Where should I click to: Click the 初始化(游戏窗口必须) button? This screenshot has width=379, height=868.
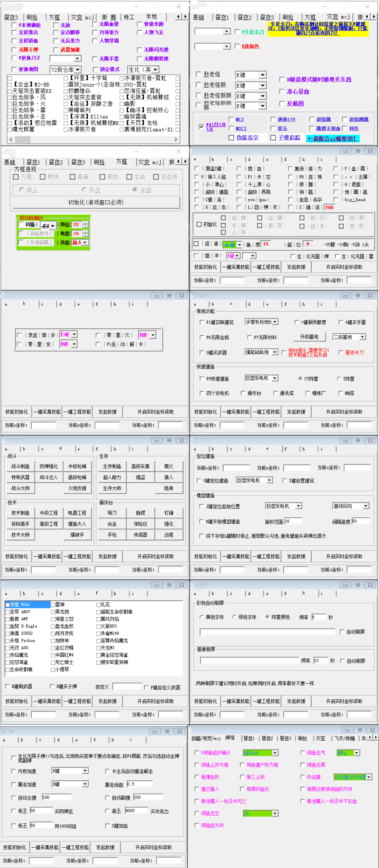pos(96,202)
